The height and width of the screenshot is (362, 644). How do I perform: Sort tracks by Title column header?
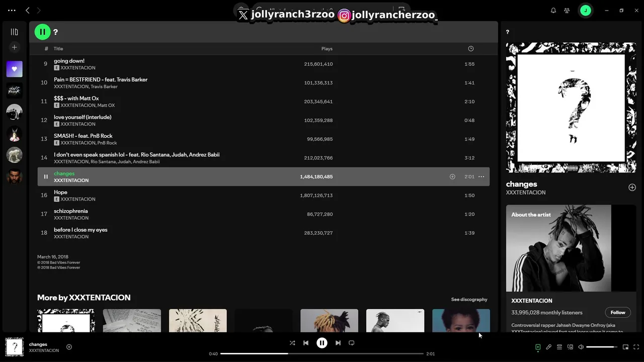pos(58,49)
